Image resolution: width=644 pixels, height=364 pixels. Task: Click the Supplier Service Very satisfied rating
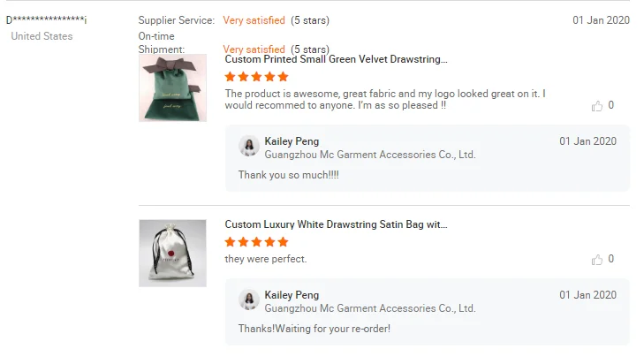point(254,20)
